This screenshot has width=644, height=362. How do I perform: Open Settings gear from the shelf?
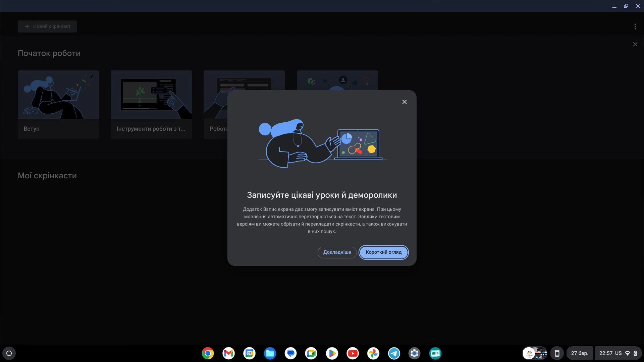point(414,353)
